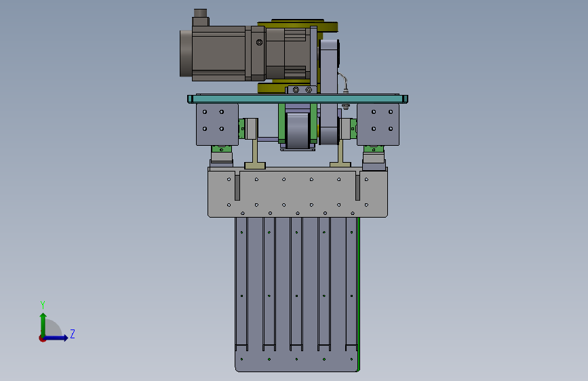Select the right four-hole bearing block
The height and width of the screenshot is (381, 588).
click(x=378, y=125)
